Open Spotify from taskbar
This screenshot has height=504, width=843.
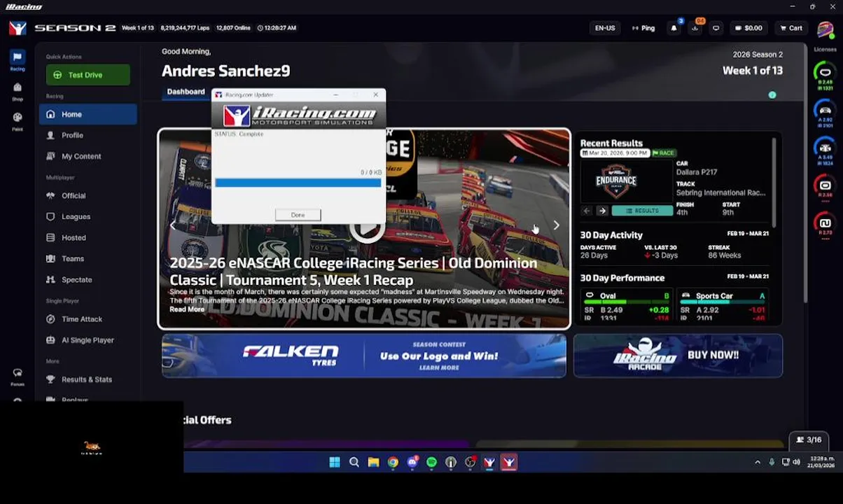[x=431, y=462]
